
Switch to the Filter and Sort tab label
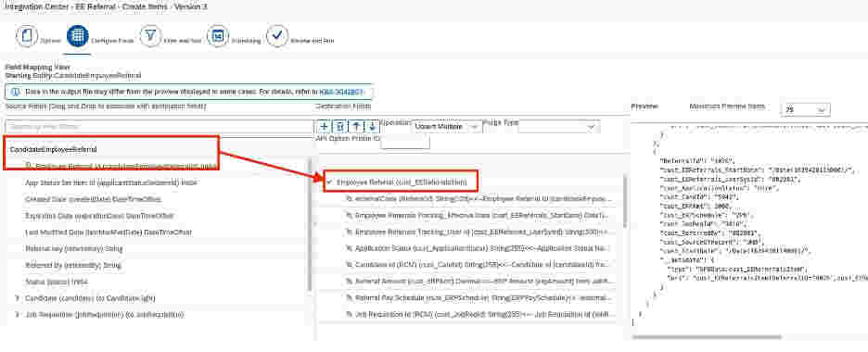(182, 41)
